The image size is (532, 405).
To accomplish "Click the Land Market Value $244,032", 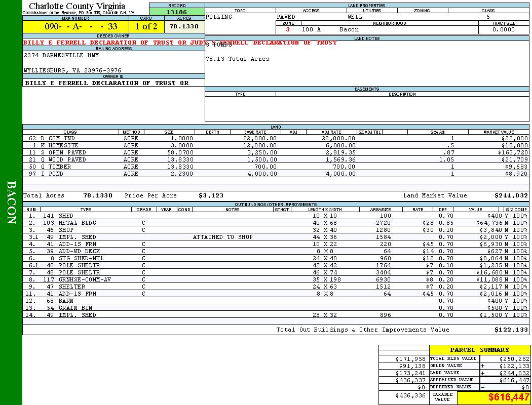I will [511, 196].
